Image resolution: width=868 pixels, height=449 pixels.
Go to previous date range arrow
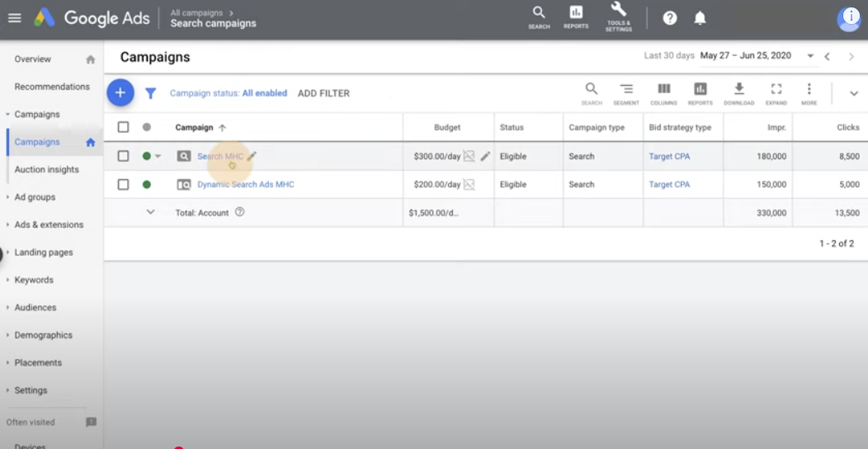click(827, 56)
